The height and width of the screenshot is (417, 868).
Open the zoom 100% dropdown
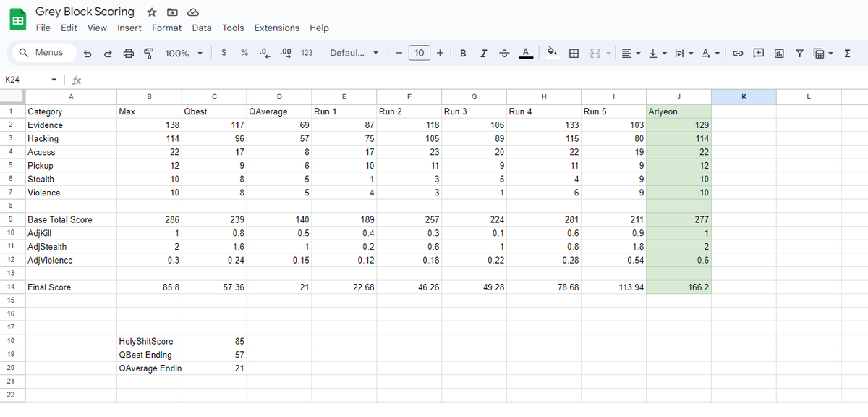pos(184,53)
